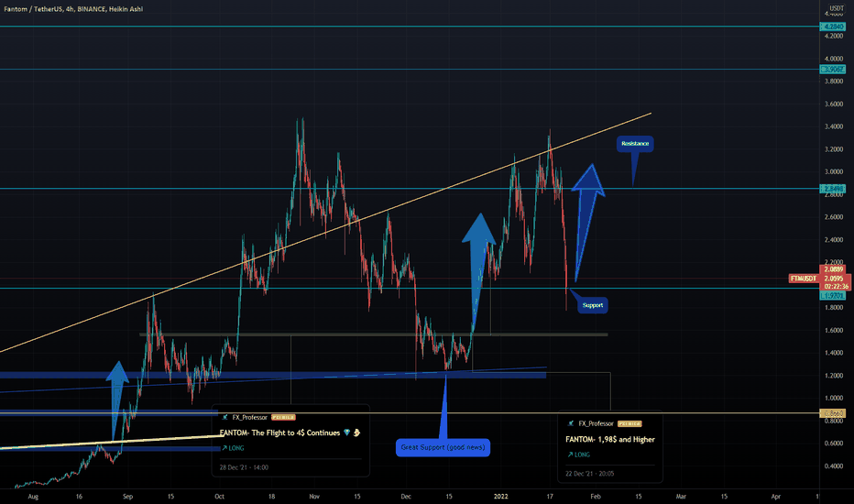
Task: Click the 1.2000 price axis label
Action: [833, 376]
